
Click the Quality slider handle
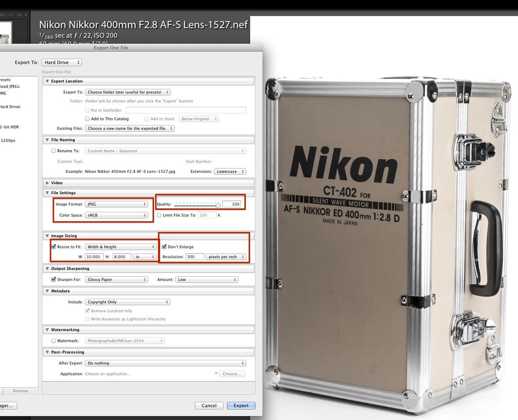[218, 205]
